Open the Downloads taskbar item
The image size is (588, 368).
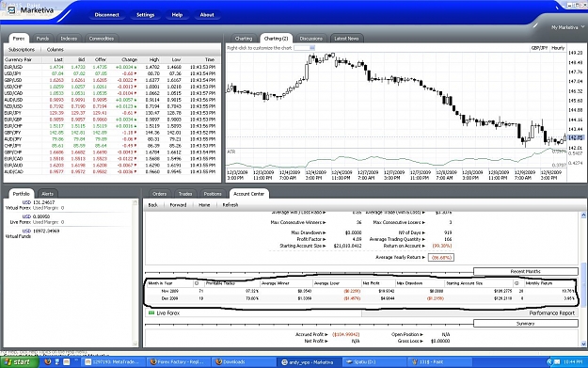click(243, 362)
